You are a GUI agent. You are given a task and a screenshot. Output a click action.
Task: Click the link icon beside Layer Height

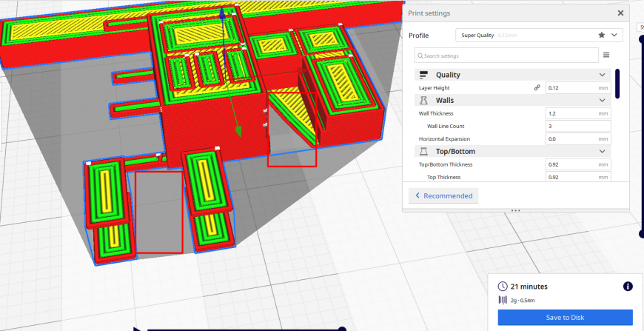pos(537,87)
